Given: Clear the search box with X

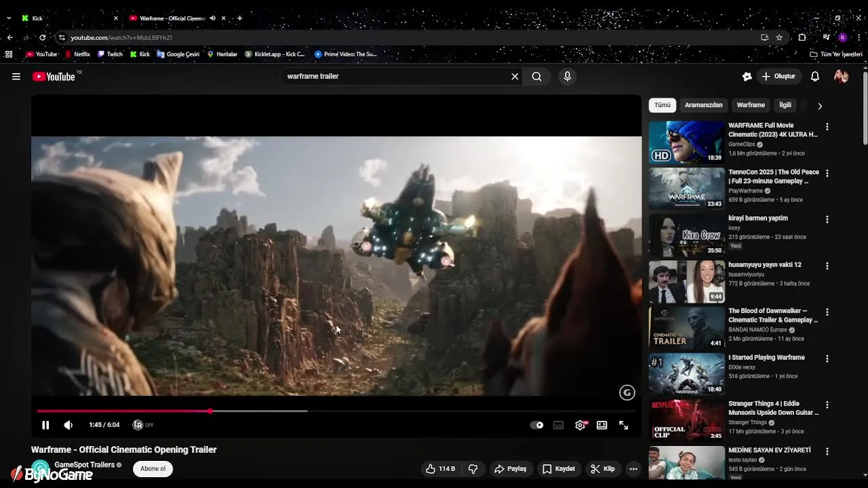Looking at the screenshot, I should pyautogui.click(x=515, y=77).
